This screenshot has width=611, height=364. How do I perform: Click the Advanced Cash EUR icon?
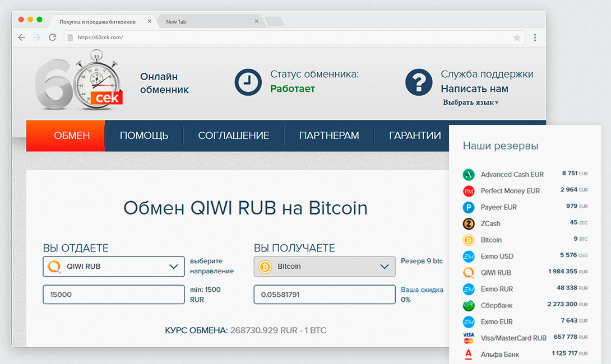tap(469, 174)
